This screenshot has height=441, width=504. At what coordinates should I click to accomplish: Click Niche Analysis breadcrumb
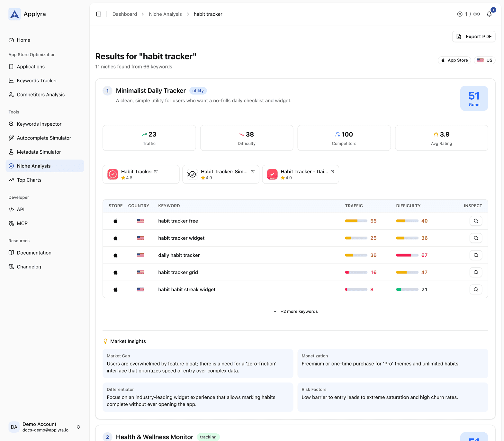click(165, 14)
